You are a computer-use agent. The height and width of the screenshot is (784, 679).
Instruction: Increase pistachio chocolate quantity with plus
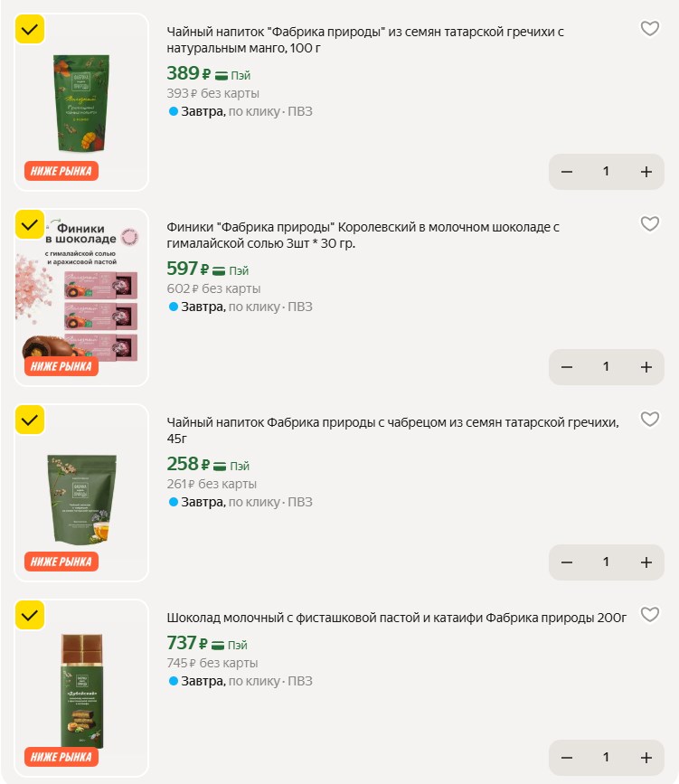tap(646, 758)
